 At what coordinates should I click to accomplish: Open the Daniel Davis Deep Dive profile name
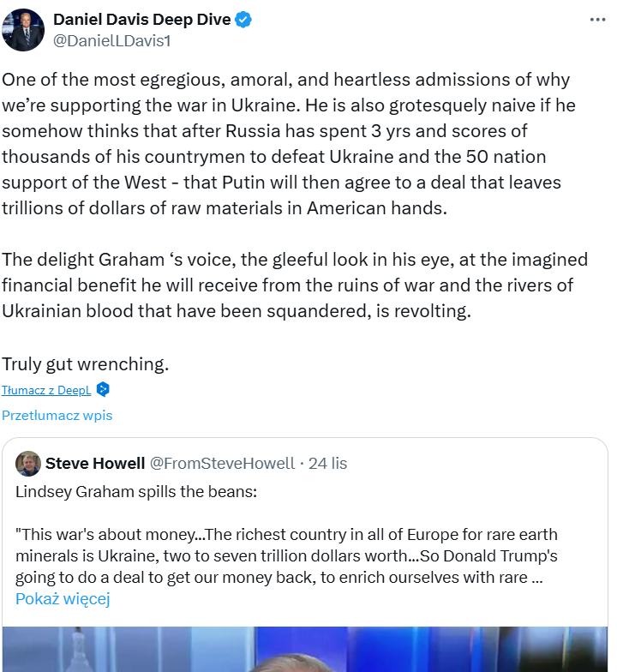pos(141,20)
